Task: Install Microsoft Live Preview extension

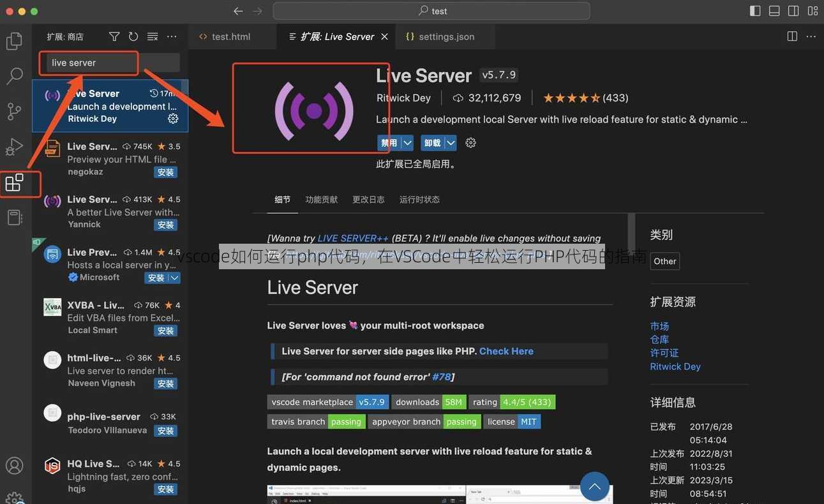Action: pos(156,278)
